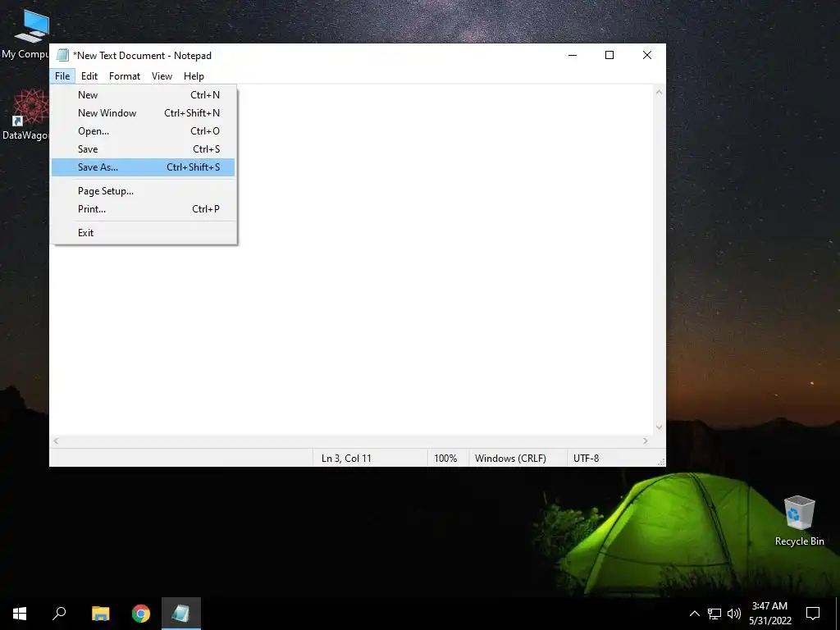Open the notification center icon

point(813,614)
